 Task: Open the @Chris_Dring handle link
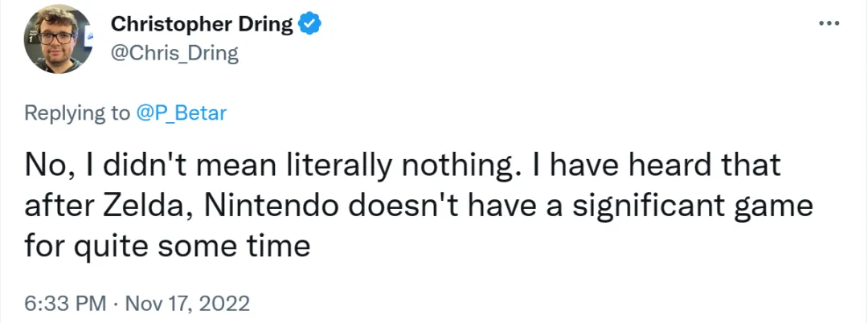coord(174,52)
